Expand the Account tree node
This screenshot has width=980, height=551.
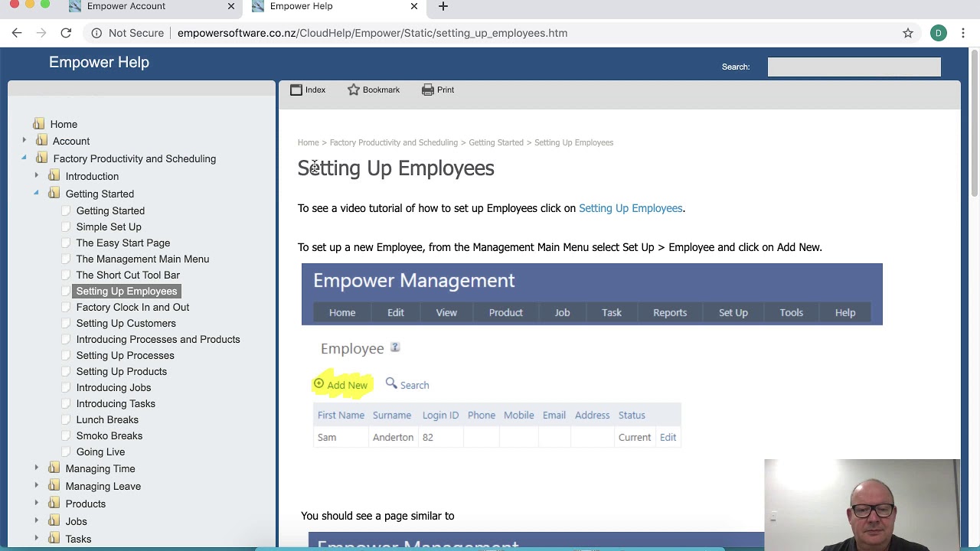pos(24,141)
